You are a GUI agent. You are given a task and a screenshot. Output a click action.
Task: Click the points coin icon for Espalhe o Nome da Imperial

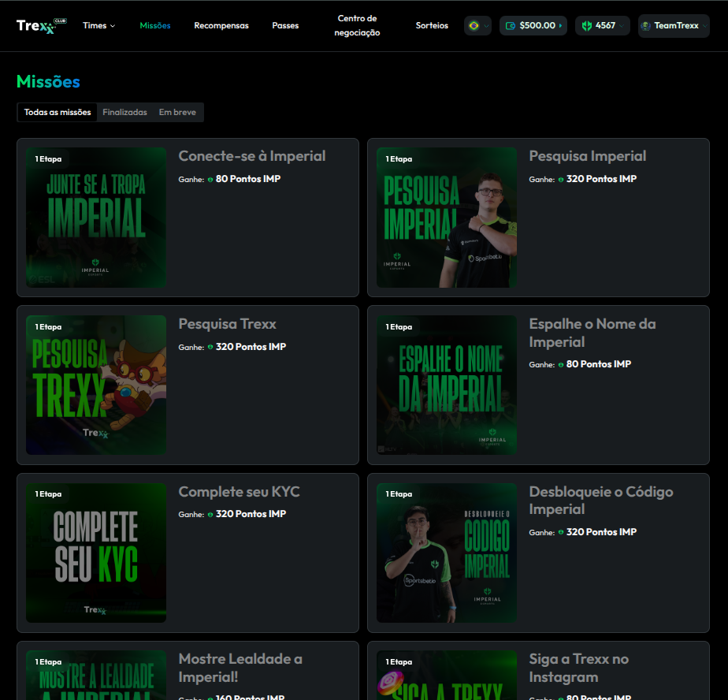561,365
